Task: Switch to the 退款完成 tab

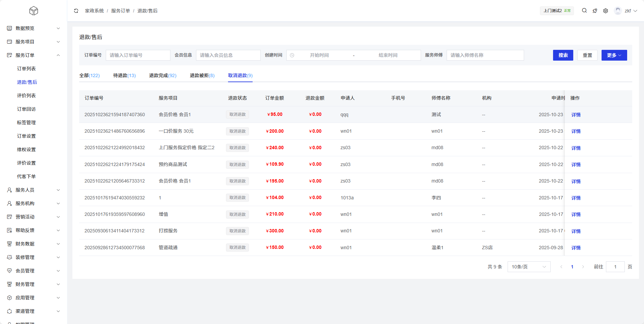Action: pos(163,75)
